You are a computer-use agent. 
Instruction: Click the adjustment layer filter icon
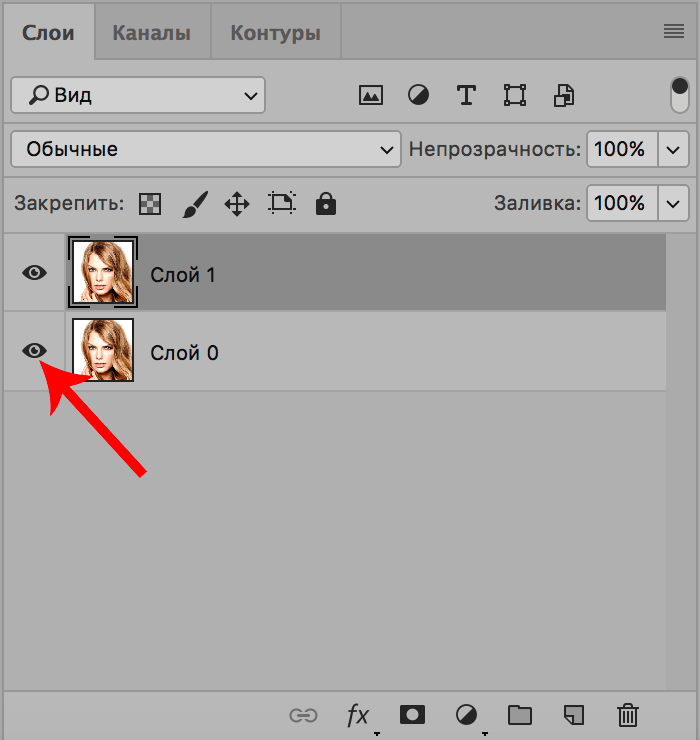(418, 96)
